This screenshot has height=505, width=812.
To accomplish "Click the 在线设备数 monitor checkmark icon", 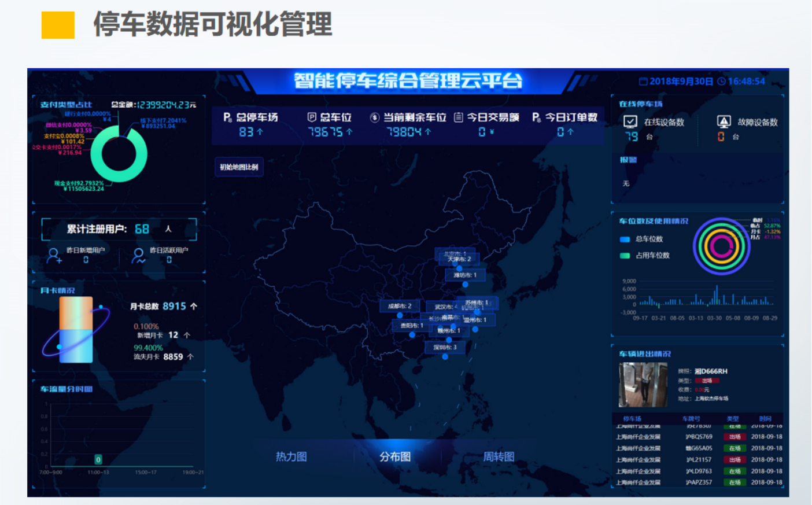I will 630,121.
